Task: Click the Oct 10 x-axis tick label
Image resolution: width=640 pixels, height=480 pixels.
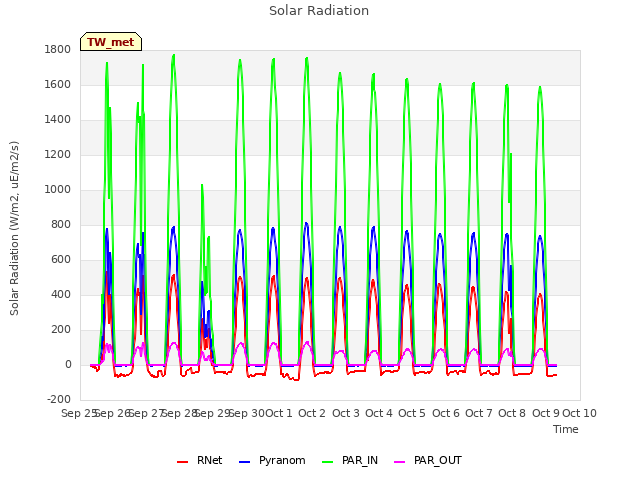Action: point(580,413)
